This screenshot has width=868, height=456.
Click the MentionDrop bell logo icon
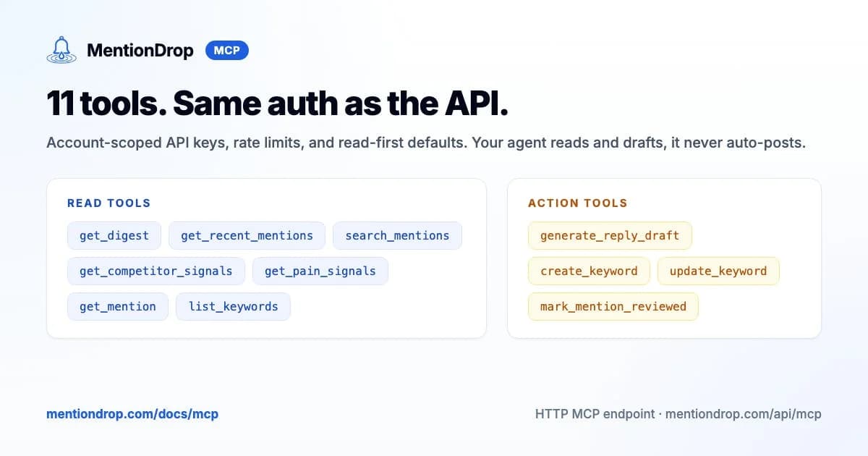click(61, 50)
